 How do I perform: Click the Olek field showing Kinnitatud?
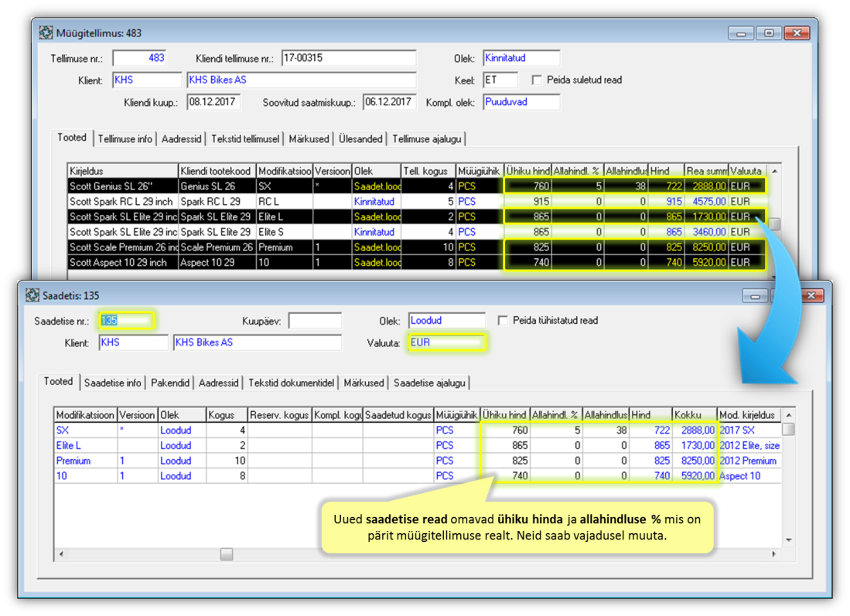[521, 58]
